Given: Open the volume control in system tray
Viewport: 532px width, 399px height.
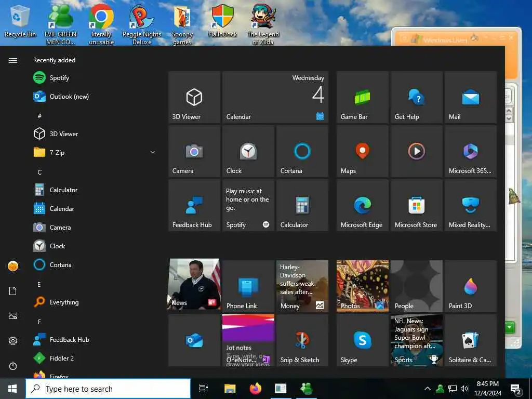Looking at the screenshot, I should tap(464, 389).
